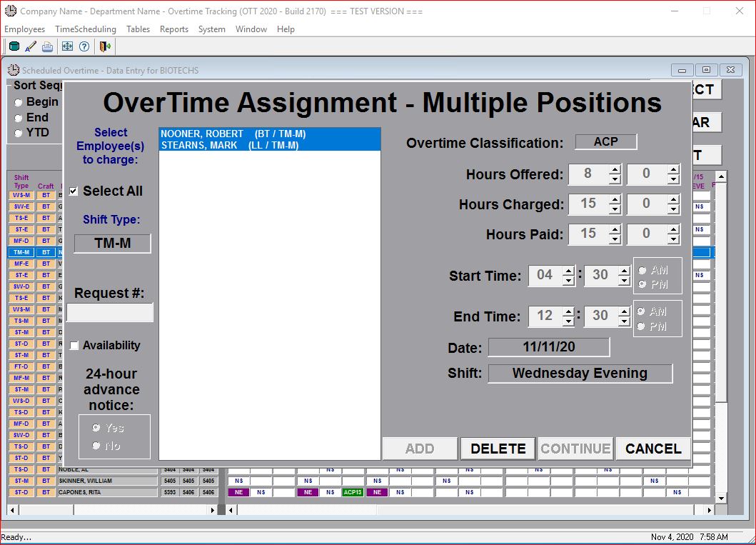Increase Start Time hour with up arrow
The width and height of the screenshot is (756, 545).
click(x=568, y=271)
